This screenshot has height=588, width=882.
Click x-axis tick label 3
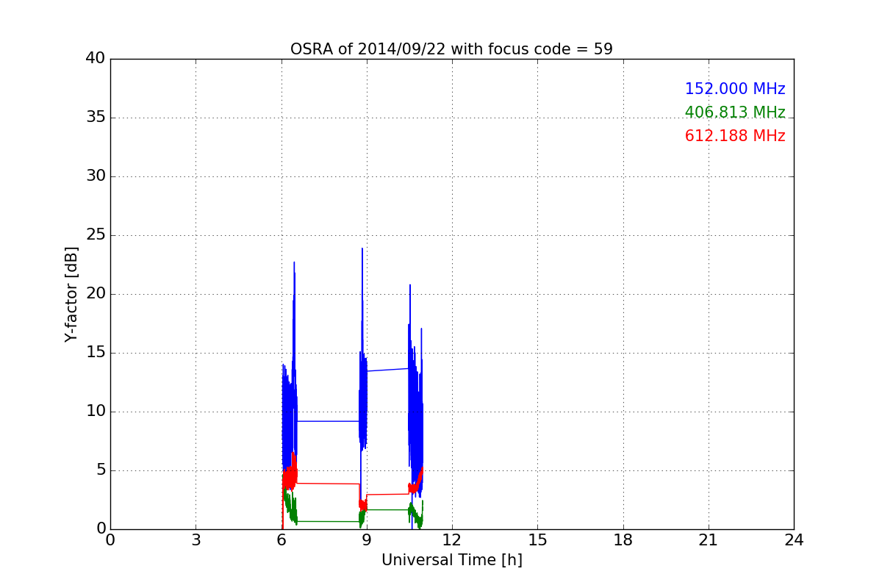pos(196,540)
